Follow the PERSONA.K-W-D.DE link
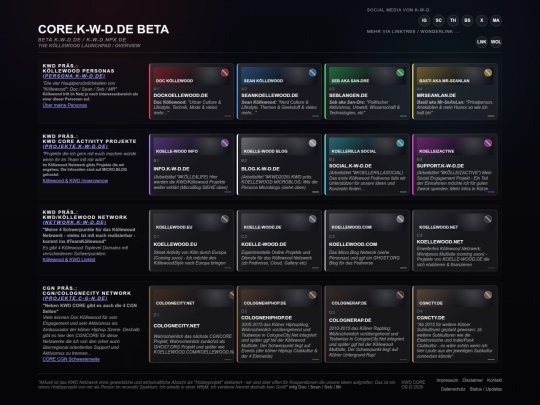 click(x=74, y=76)
